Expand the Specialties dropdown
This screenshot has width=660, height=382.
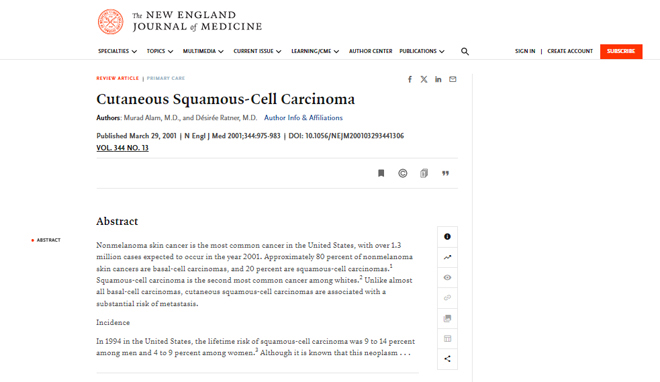117,51
